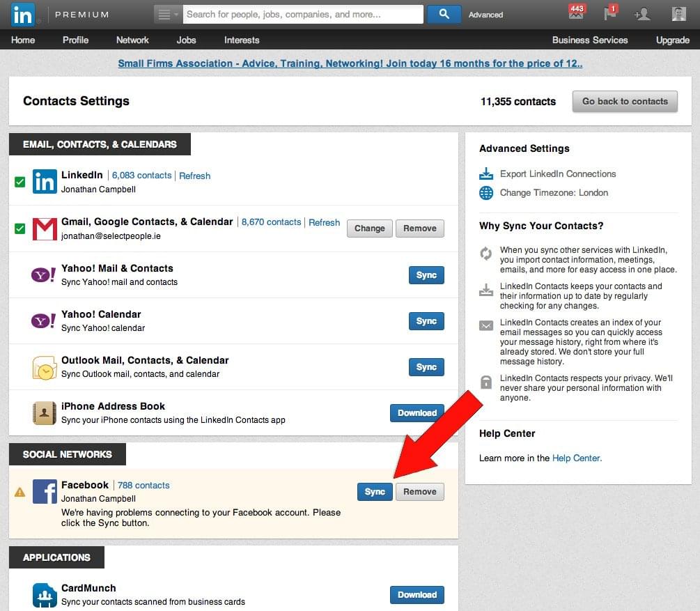Viewport: 700px width, 611px height.
Task: Remove the Gmail account
Action: click(x=419, y=229)
